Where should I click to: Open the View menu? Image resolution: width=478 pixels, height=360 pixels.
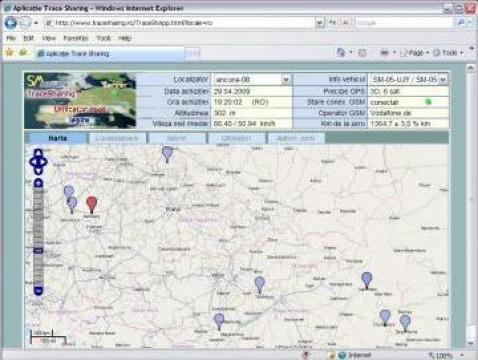tap(49, 38)
